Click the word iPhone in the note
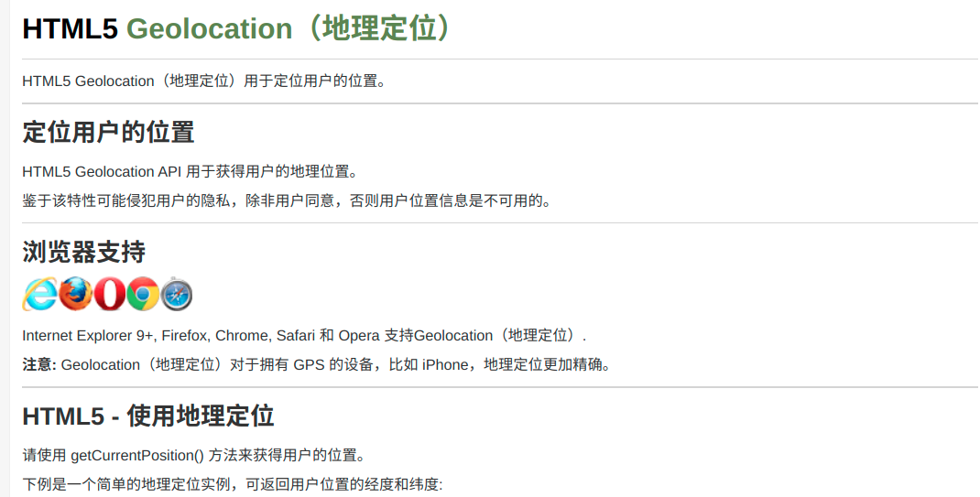This screenshot has height=497, width=980. point(445,364)
